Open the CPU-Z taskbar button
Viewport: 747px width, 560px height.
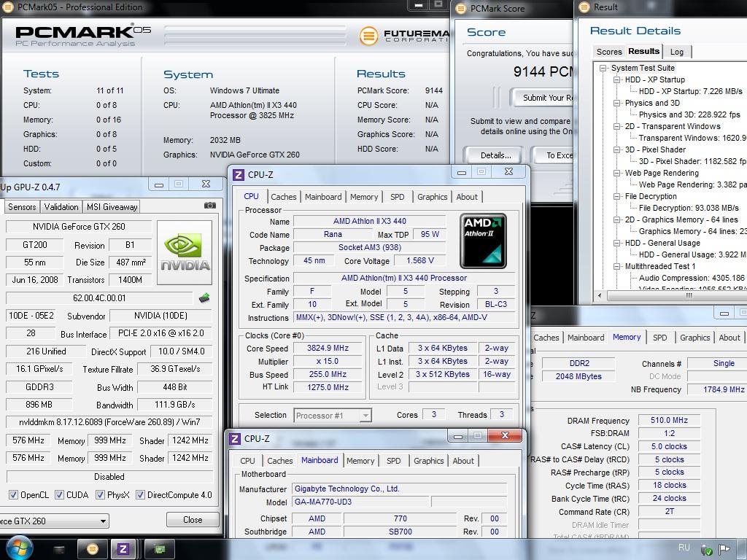(x=123, y=550)
